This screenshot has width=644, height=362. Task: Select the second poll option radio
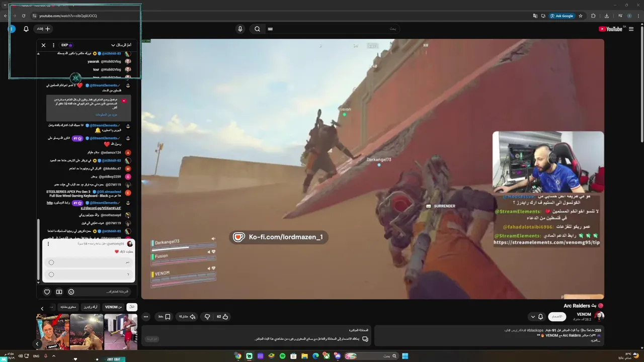[51, 275]
